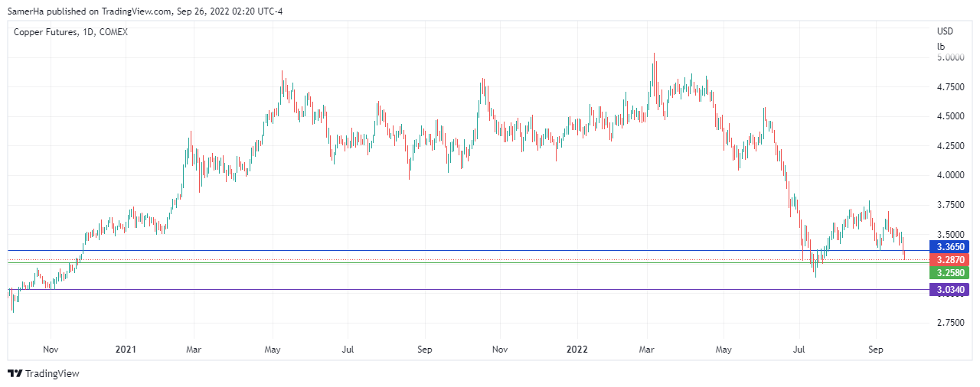Click the 4.0000 price axis label

tap(950, 175)
